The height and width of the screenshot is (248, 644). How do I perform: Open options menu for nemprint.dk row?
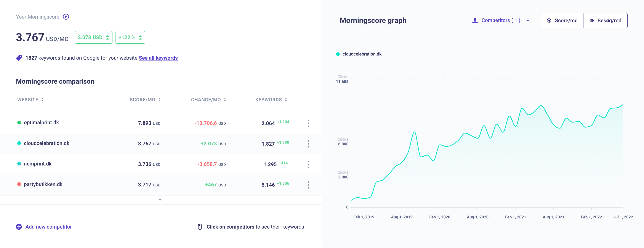[309, 164]
